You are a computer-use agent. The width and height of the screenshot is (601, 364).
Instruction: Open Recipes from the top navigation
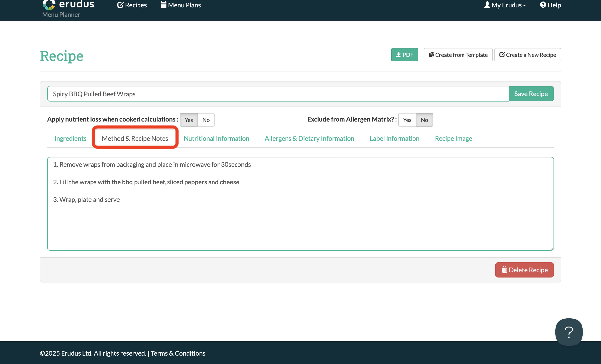(132, 5)
